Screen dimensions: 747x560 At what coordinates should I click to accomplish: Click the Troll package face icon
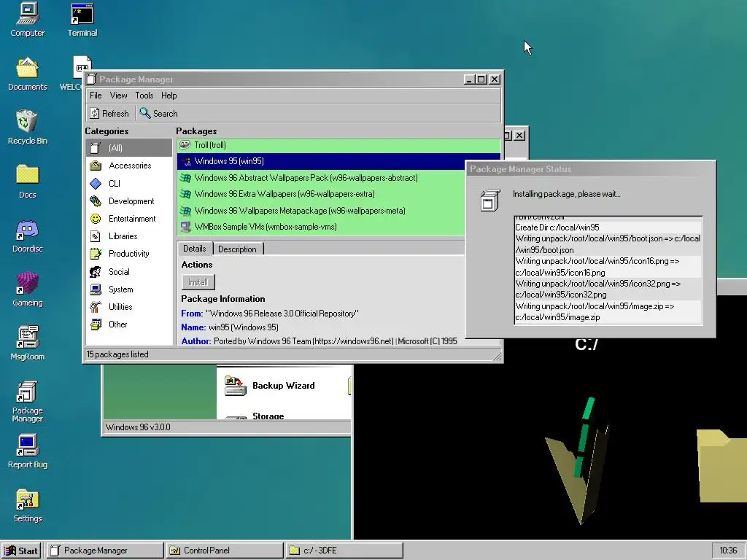(185, 145)
